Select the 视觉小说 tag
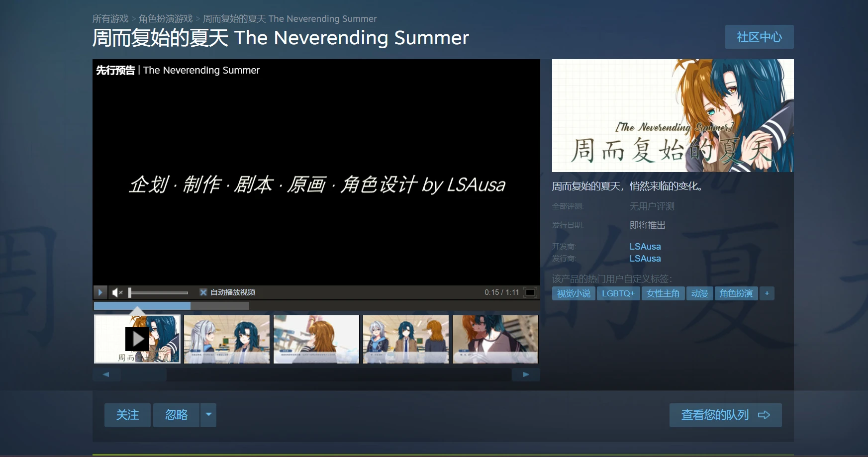 (x=574, y=293)
